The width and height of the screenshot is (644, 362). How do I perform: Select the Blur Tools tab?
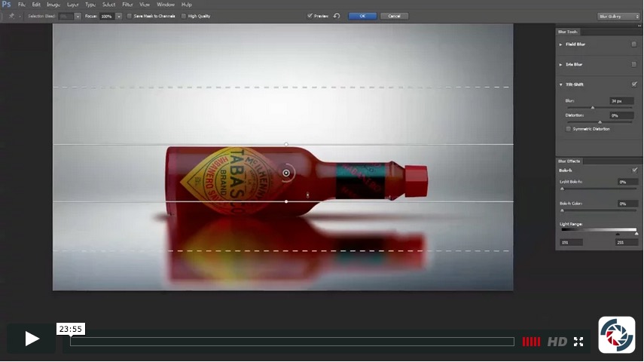[568, 32]
